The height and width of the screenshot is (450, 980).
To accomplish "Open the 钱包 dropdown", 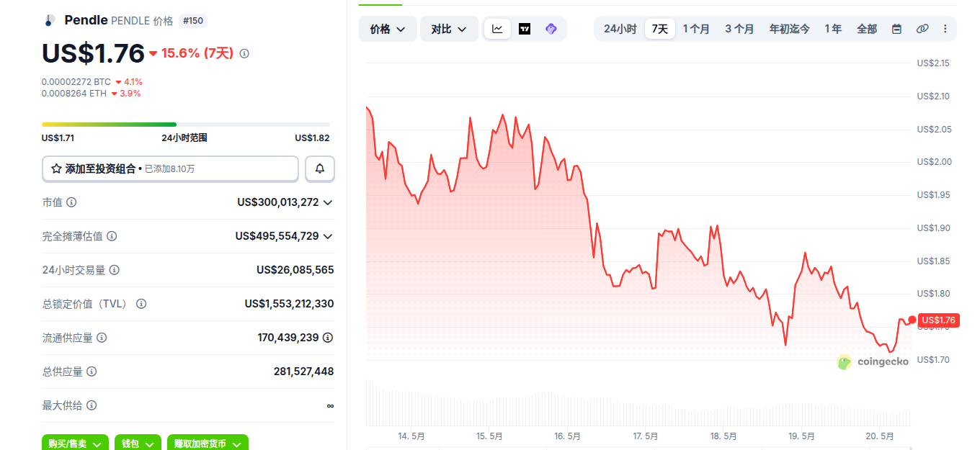I will coord(138,444).
